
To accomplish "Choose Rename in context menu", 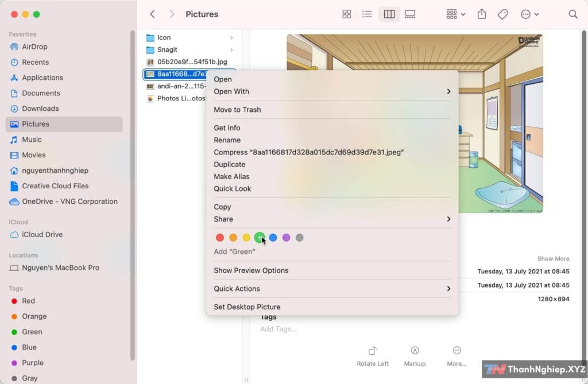I will tap(332, 140).
